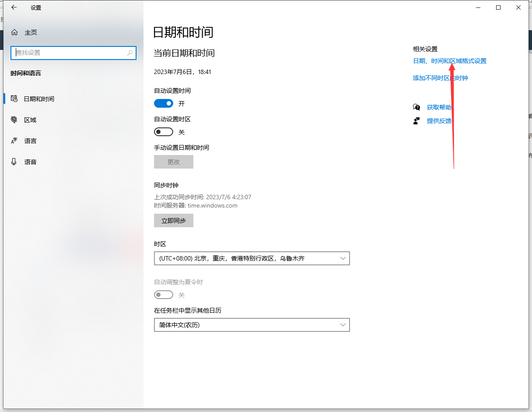Enable the 自动设置时区 toggle
Viewport: 532px width, 412px height.
click(x=164, y=132)
